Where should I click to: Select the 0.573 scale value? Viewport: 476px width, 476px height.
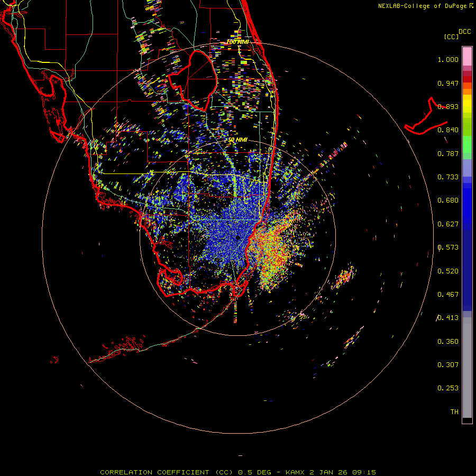pyautogui.click(x=448, y=248)
